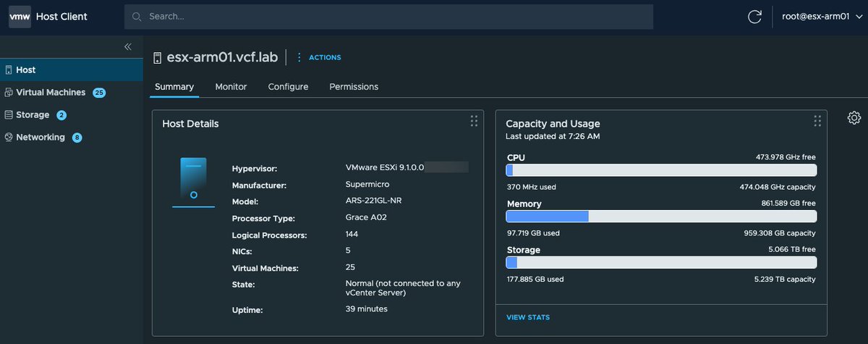The height and width of the screenshot is (344, 868).
Task: Click the NICs value 5
Action: coord(349,251)
